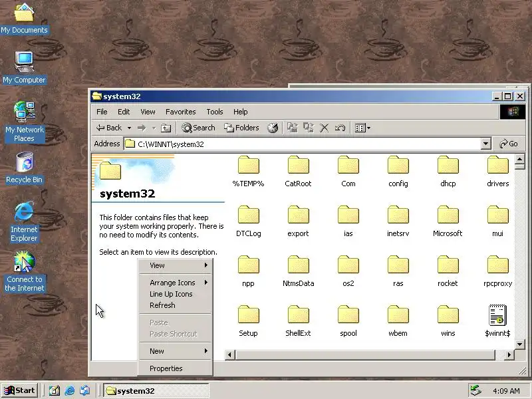Launch Internet Explorer from quick launch
532x399 pixels.
(70, 391)
